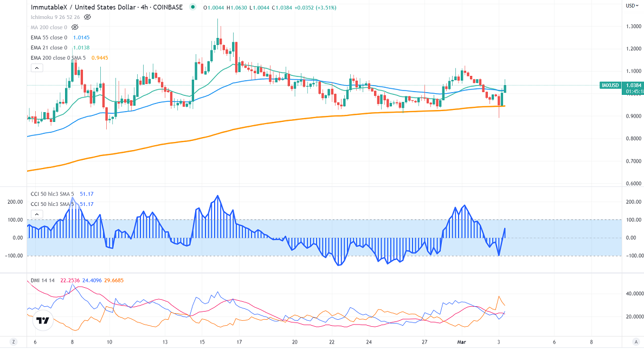Show the hidden Ichimoku indicator via eye icon
The width and height of the screenshot is (644, 349).
pos(87,17)
